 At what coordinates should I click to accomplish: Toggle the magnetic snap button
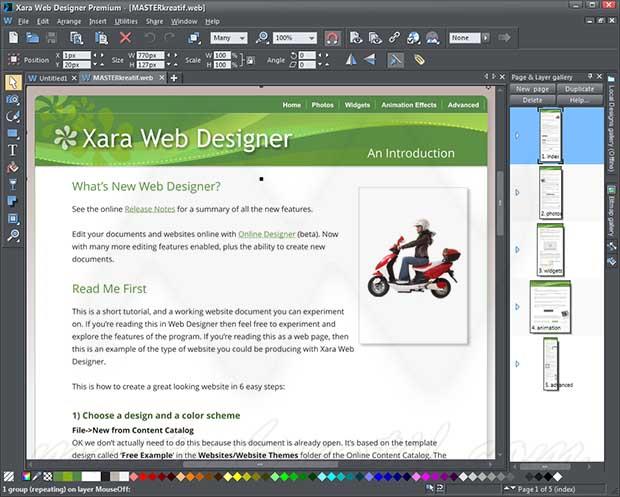click(x=333, y=38)
